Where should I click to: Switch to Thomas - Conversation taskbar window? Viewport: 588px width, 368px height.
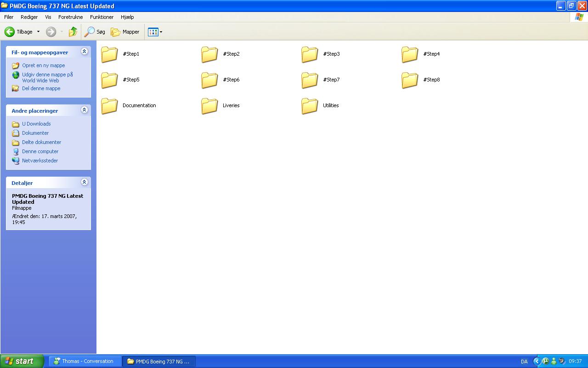(85, 361)
